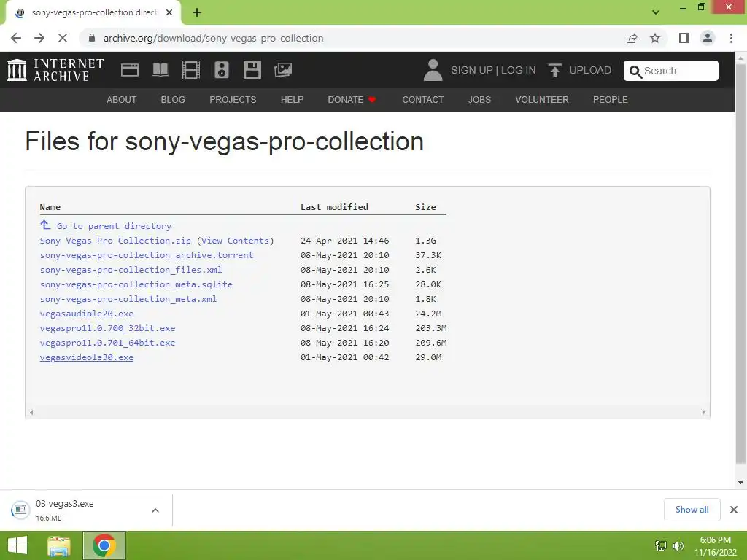Screen dimensions: 747x560
Task: Click the LOG IN link
Action: [519, 70]
